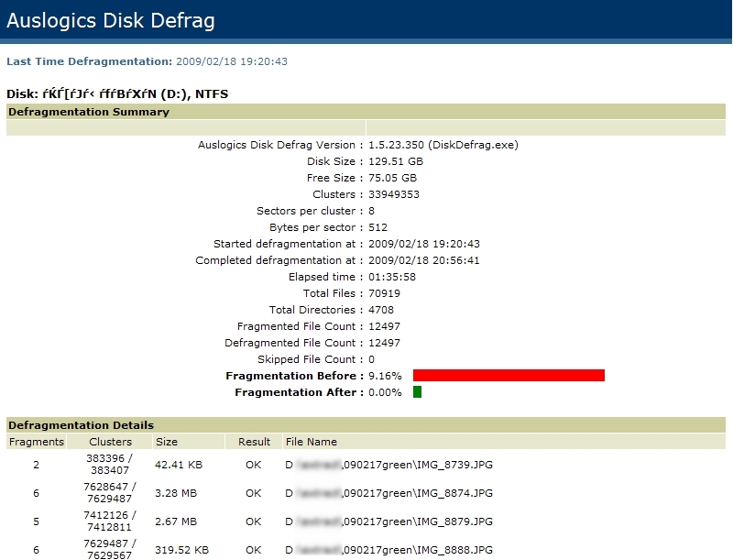Select version value '1.5.23.350 (DiskDefrag.exe)'
The image size is (733, 560).
[x=443, y=145]
